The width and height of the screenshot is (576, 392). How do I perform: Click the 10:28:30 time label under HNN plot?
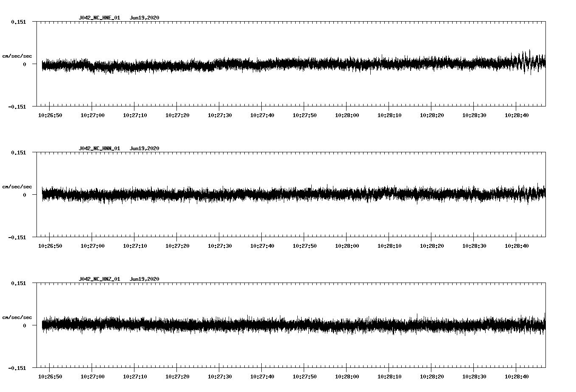474,246
